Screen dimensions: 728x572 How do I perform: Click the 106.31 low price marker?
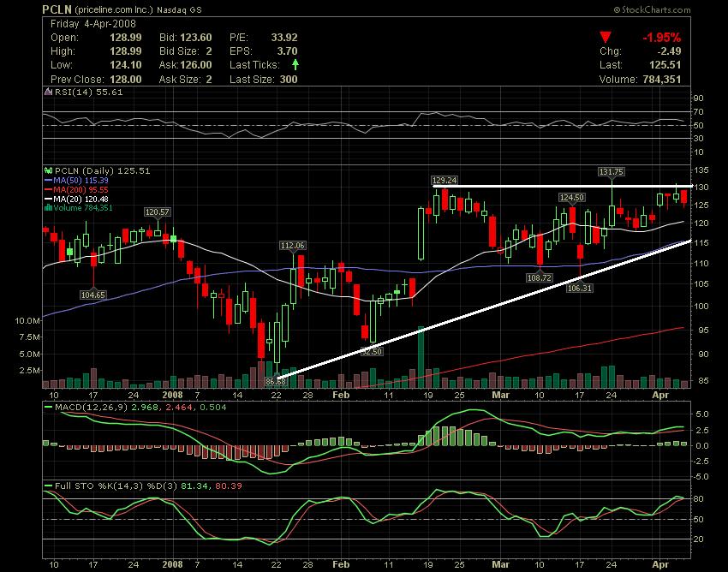click(580, 288)
